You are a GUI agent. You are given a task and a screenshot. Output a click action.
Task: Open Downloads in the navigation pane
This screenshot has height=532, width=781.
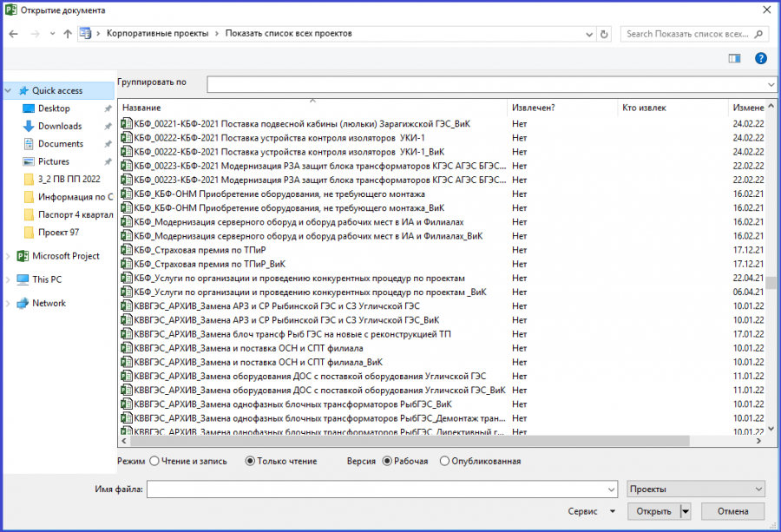click(60, 126)
